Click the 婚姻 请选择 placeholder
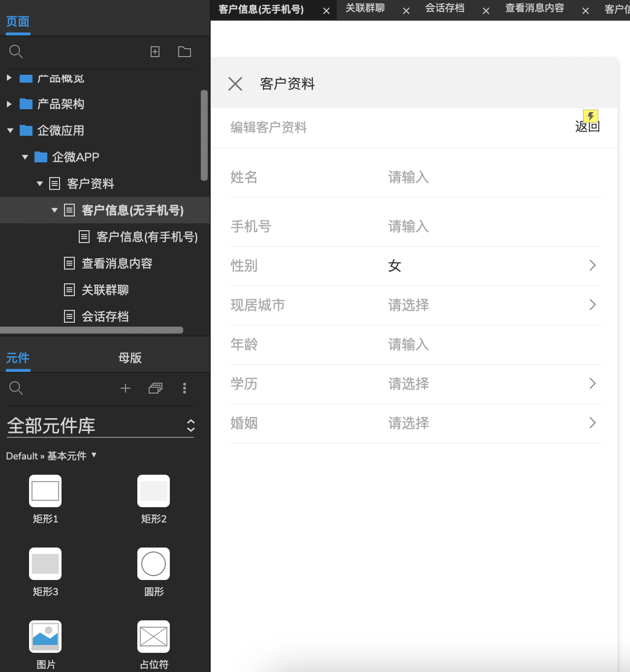 click(x=409, y=423)
